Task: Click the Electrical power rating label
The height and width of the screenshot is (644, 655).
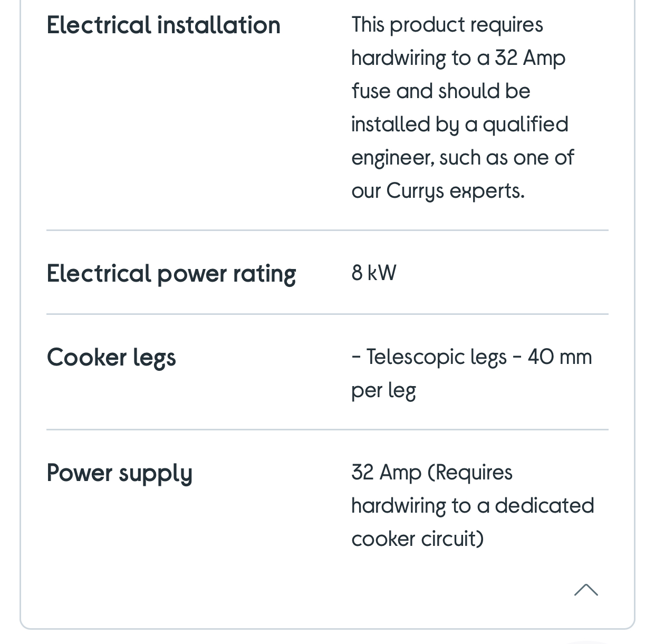Action: click(x=171, y=274)
